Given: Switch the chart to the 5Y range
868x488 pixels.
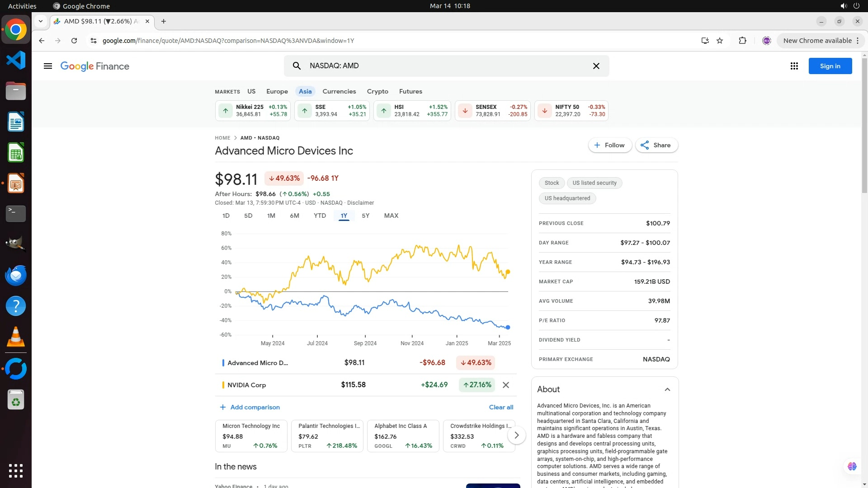Looking at the screenshot, I should 365,216.
